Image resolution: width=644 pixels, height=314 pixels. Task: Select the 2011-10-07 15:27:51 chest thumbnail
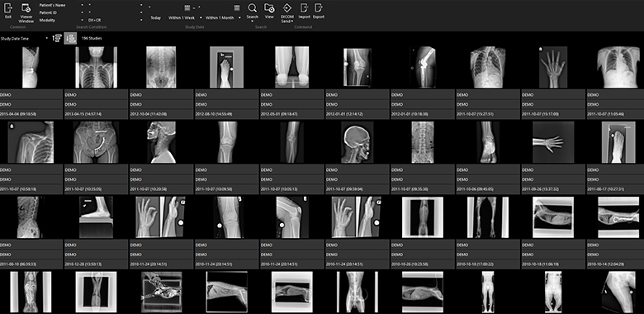tap(487, 67)
